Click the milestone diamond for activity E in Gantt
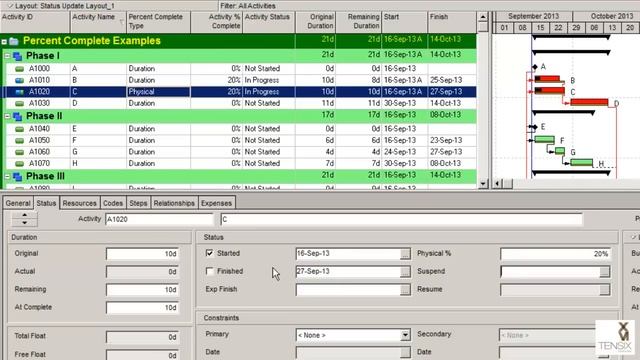Image resolution: width=640 pixels, height=360 pixels. pyautogui.click(x=535, y=127)
